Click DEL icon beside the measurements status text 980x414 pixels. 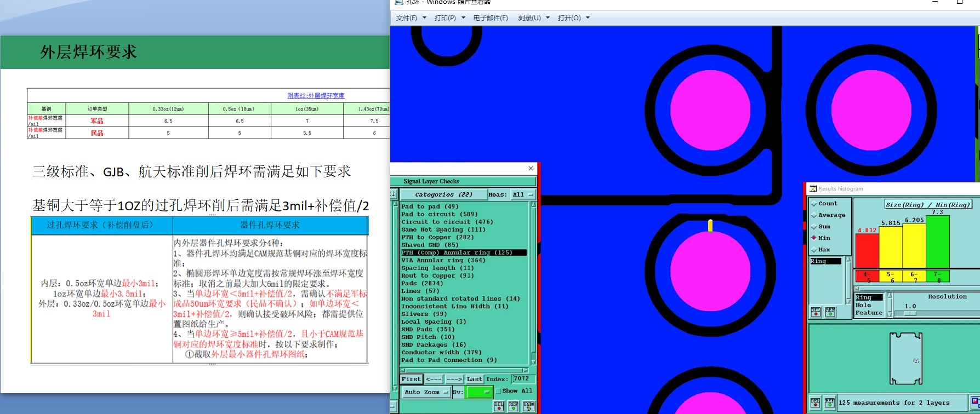pos(816,404)
